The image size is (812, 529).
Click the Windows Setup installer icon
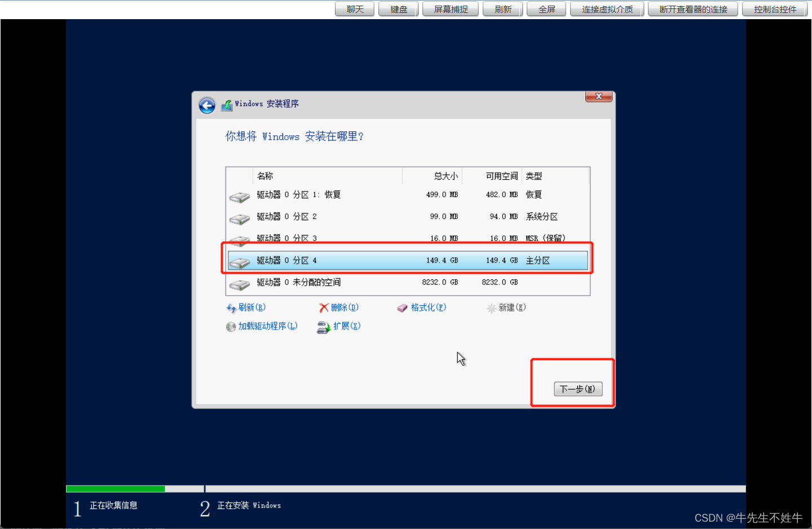pos(227,105)
